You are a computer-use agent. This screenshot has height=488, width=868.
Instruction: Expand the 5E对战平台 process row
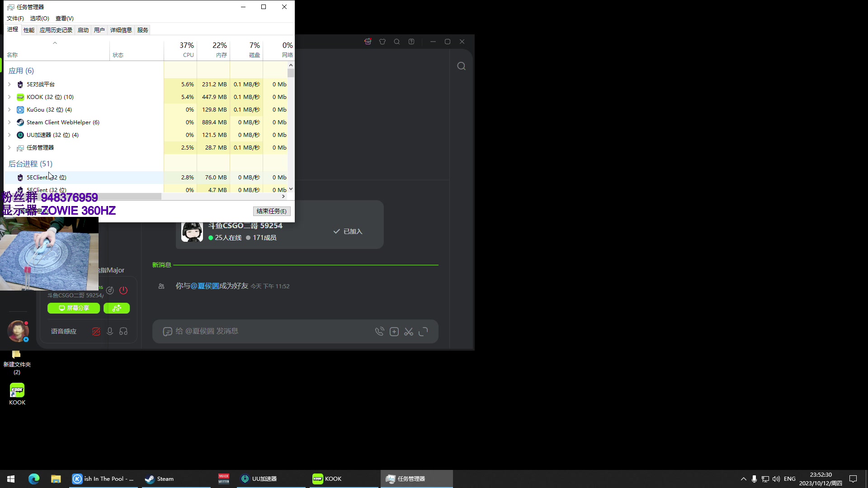pyautogui.click(x=9, y=84)
